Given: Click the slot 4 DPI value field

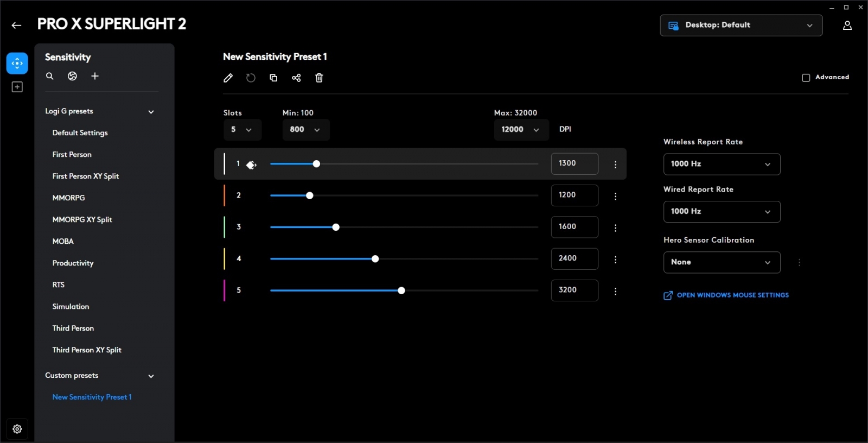Looking at the screenshot, I should pos(574,258).
